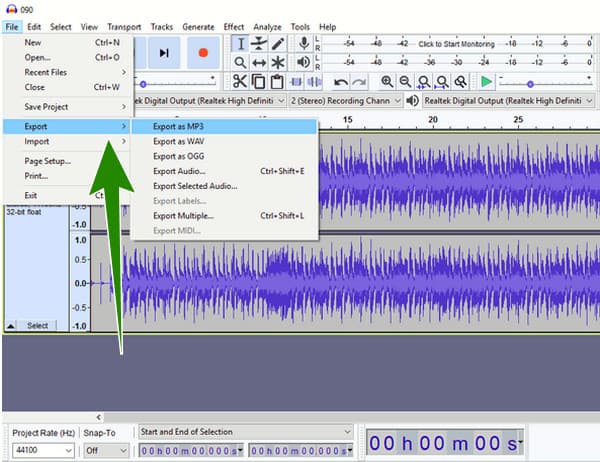The width and height of the screenshot is (600, 462).
Task: Click the Silence audio icon
Action: click(x=314, y=82)
